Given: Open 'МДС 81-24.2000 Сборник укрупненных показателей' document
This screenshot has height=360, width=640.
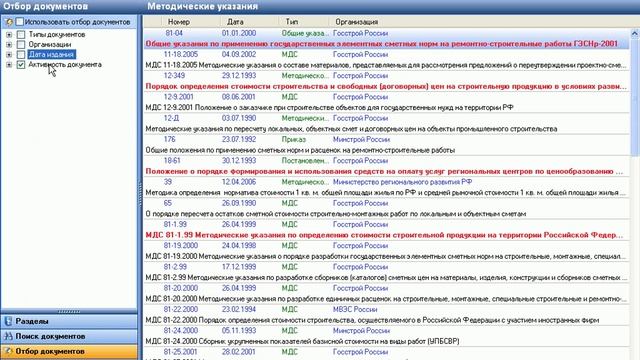Looking at the screenshot, I should [x=302, y=341].
